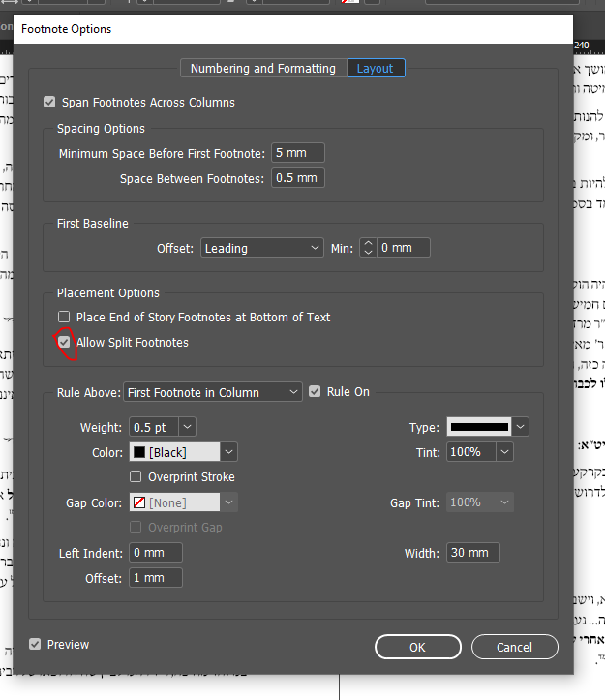This screenshot has height=700, width=605.
Task: Toggle Rule On checkbox
Action: 315,392
